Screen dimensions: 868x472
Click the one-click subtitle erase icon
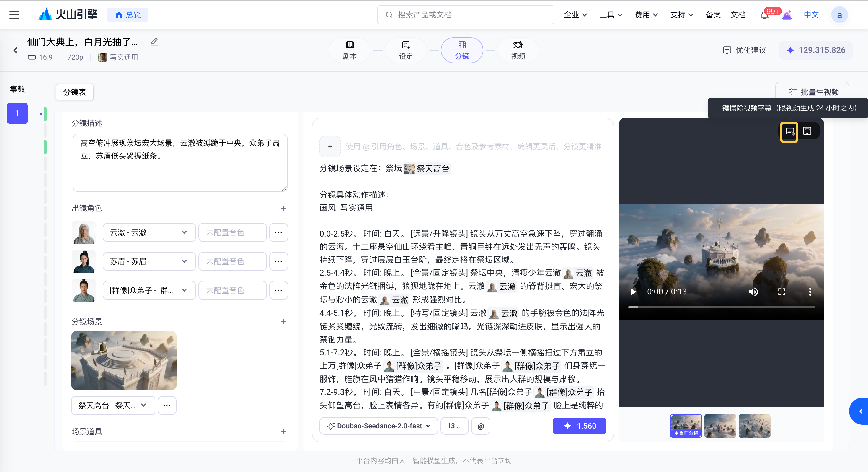click(789, 131)
